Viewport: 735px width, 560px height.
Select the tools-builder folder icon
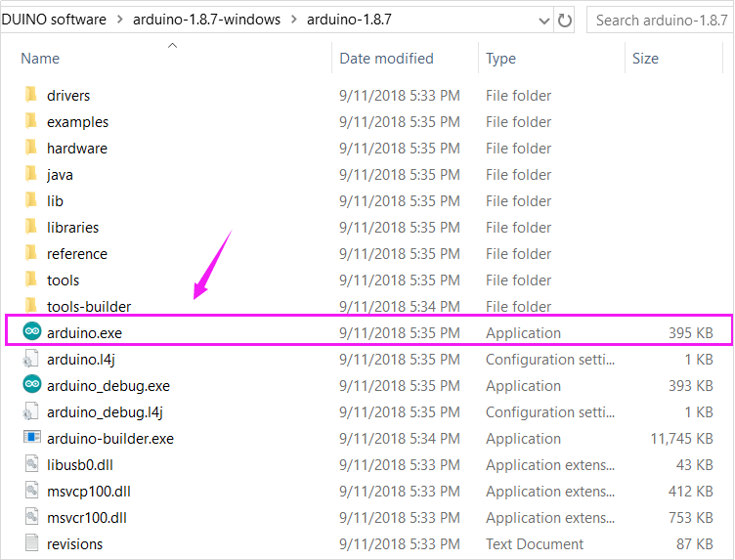coord(31,306)
